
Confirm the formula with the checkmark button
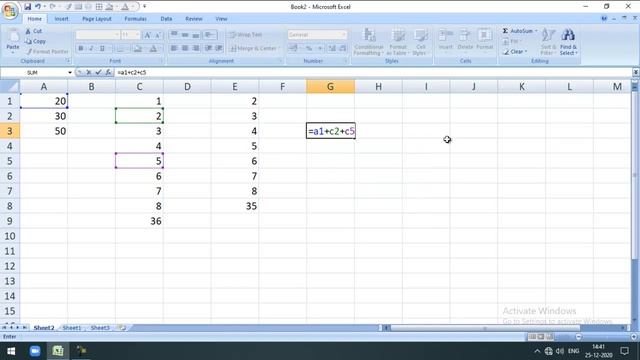[98, 72]
